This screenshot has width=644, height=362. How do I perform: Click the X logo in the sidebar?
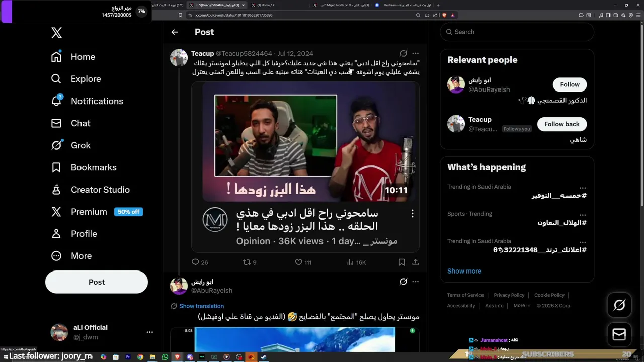point(56,33)
